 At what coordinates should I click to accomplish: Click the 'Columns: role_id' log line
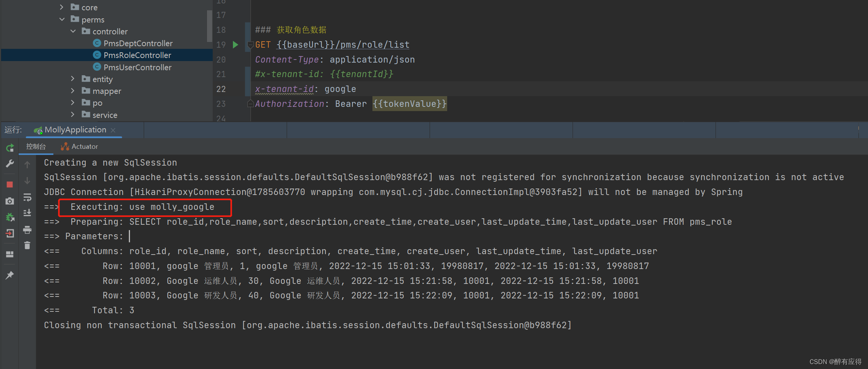(x=351, y=251)
